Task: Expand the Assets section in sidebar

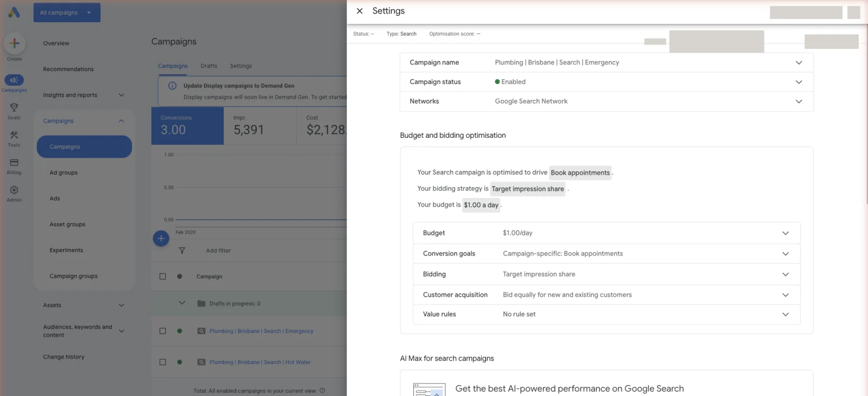Action: point(122,305)
